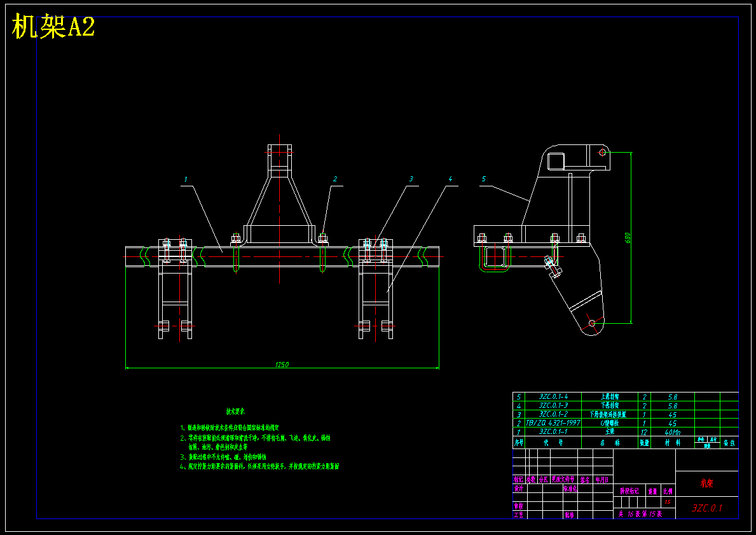Click the yellow "机架A2" sheet title
Screen dimensions: 756x535
(53, 27)
